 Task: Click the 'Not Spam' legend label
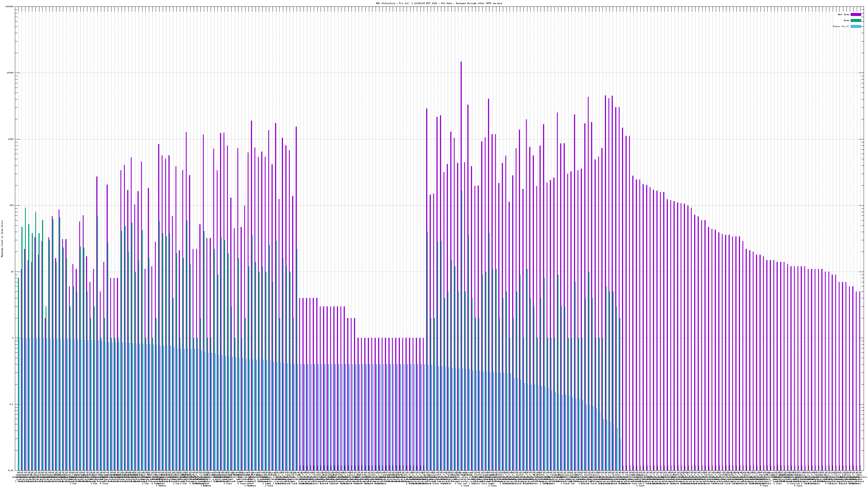pyautogui.click(x=844, y=14)
